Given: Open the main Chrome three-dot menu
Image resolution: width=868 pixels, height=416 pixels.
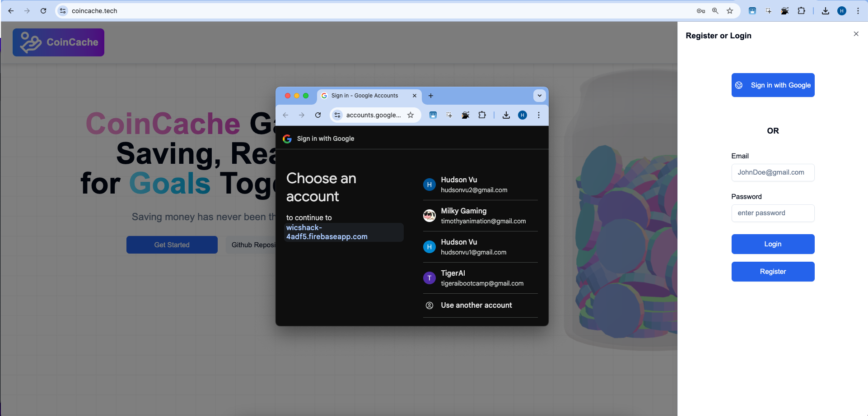Looking at the screenshot, I should tap(858, 11).
